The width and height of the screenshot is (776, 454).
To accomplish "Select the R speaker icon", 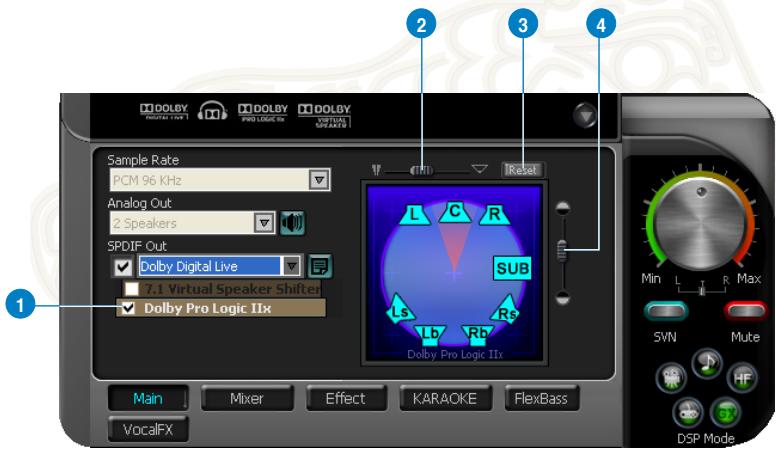I will pos(494,214).
